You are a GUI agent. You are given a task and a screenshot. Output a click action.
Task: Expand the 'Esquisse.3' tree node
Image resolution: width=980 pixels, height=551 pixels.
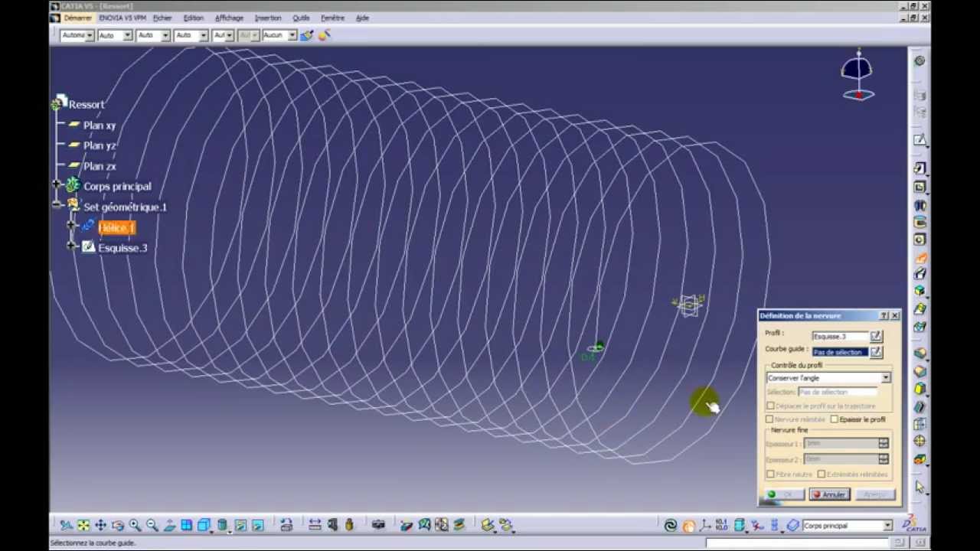point(71,246)
